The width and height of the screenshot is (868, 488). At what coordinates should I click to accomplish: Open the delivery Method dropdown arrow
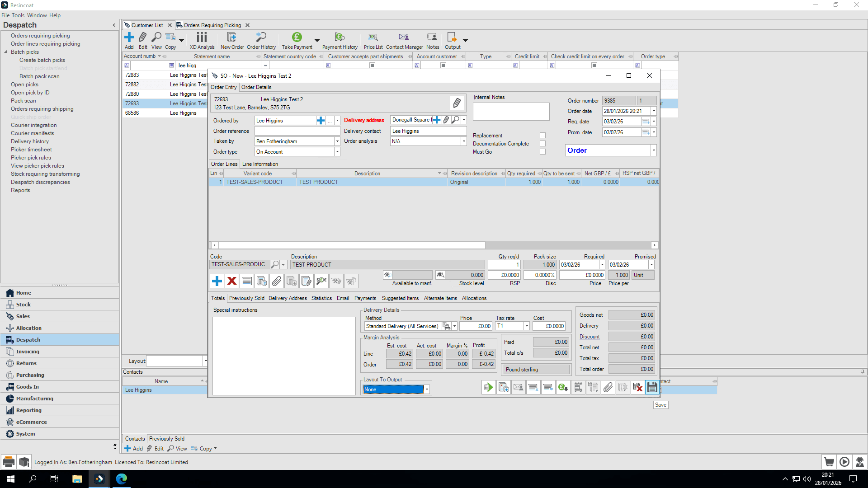coord(455,326)
